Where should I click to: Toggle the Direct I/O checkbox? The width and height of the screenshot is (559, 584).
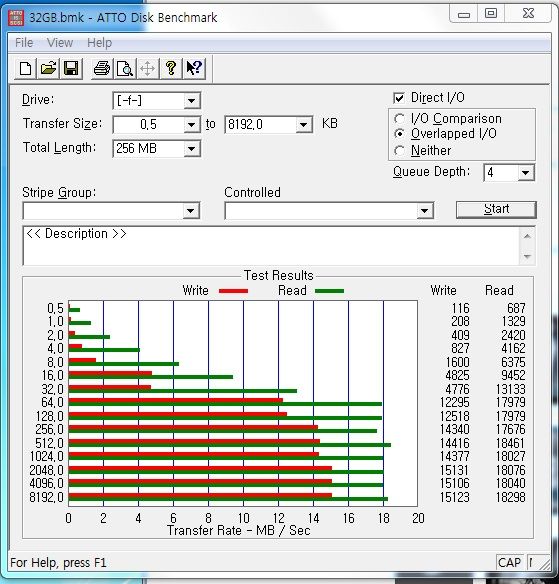[x=399, y=98]
